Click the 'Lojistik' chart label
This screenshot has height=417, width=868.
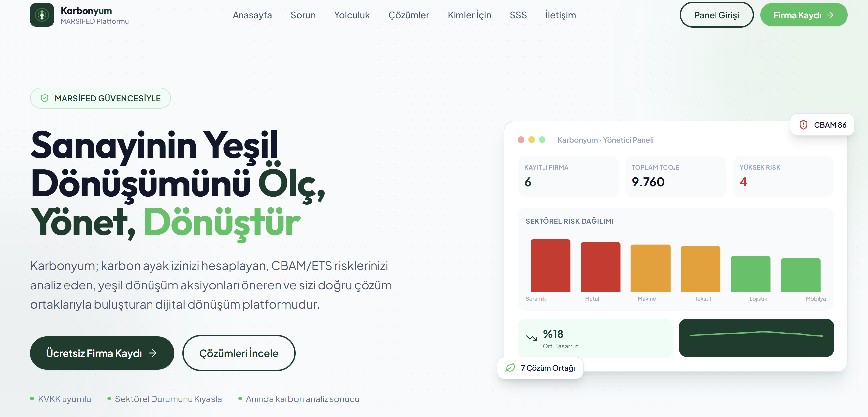758,298
